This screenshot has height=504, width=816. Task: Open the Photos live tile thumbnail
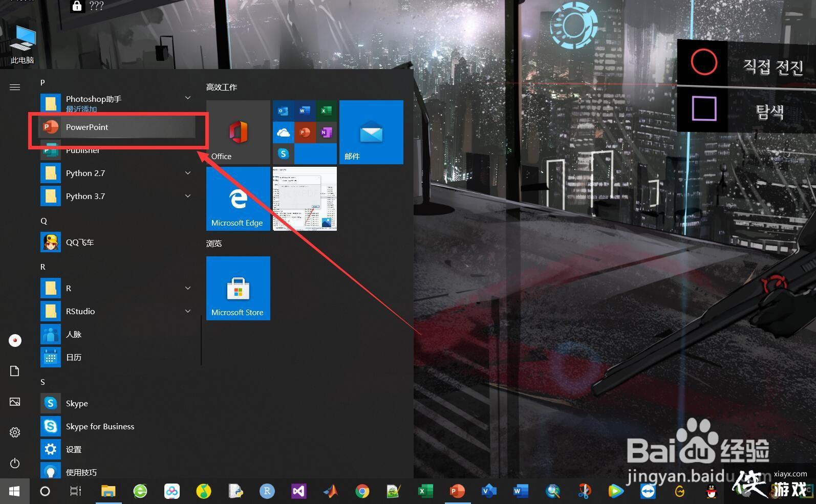[305, 199]
